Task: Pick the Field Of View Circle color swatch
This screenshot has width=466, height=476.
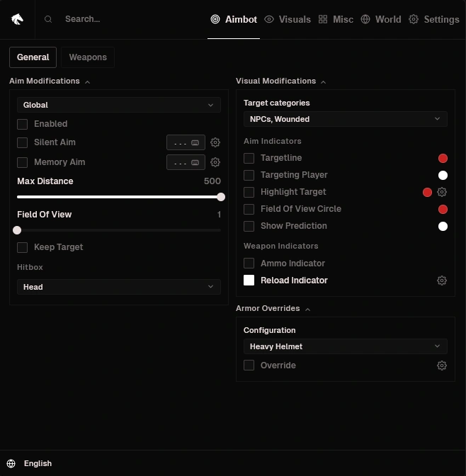Action: 443,209
